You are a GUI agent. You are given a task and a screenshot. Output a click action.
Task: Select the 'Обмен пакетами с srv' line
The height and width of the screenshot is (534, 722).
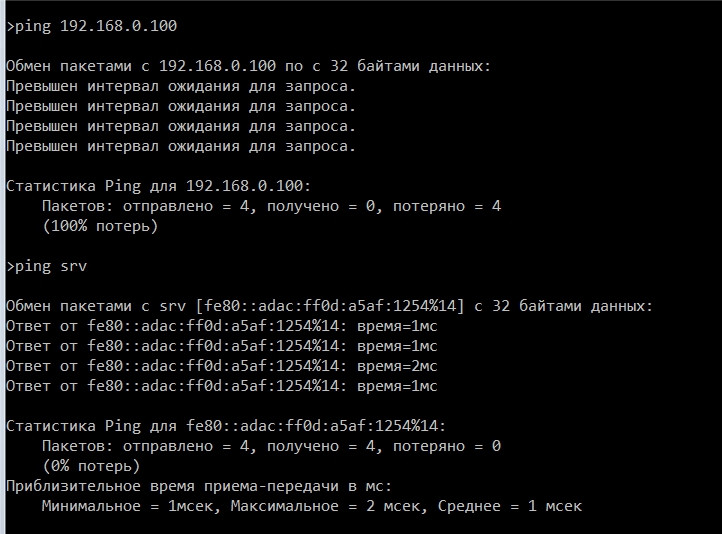pyautogui.click(x=330, y=306)
